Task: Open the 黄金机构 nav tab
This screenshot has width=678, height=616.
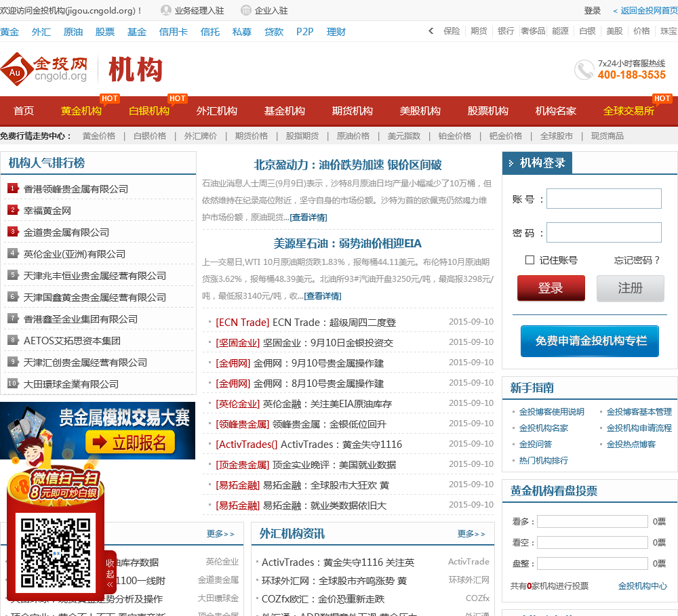Action: point(81,111)
